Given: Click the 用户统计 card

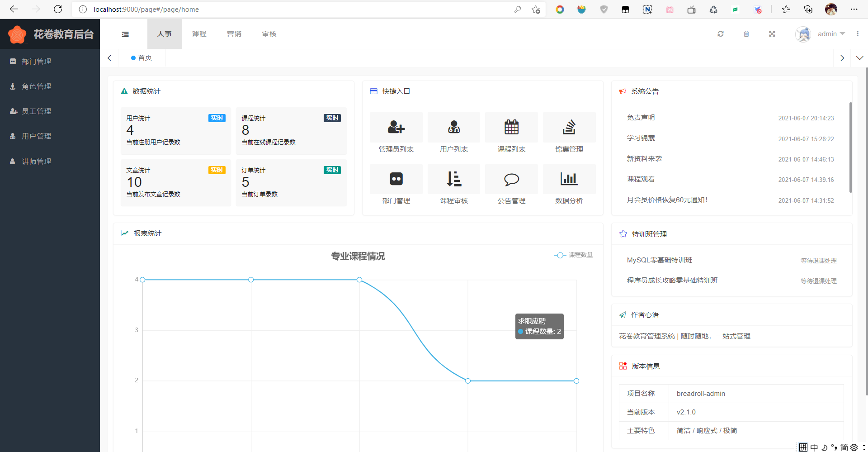Looking at the screenshot, I should coord(176,131).
